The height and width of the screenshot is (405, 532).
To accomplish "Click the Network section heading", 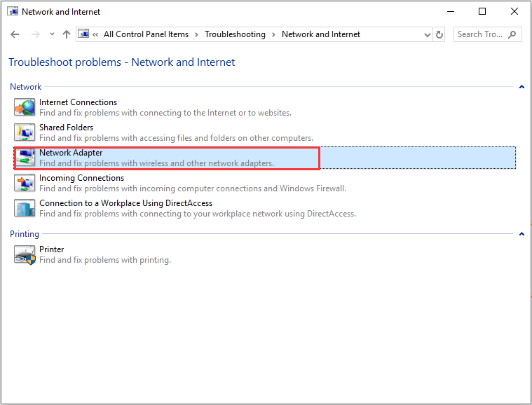I will coord(25,87).
